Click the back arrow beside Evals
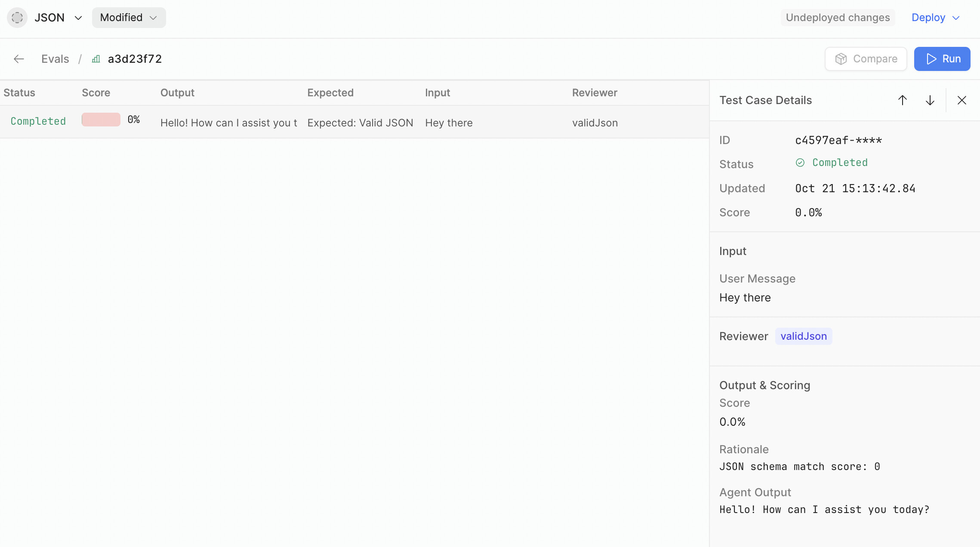980x547 pixels. (x=18, y=59)
